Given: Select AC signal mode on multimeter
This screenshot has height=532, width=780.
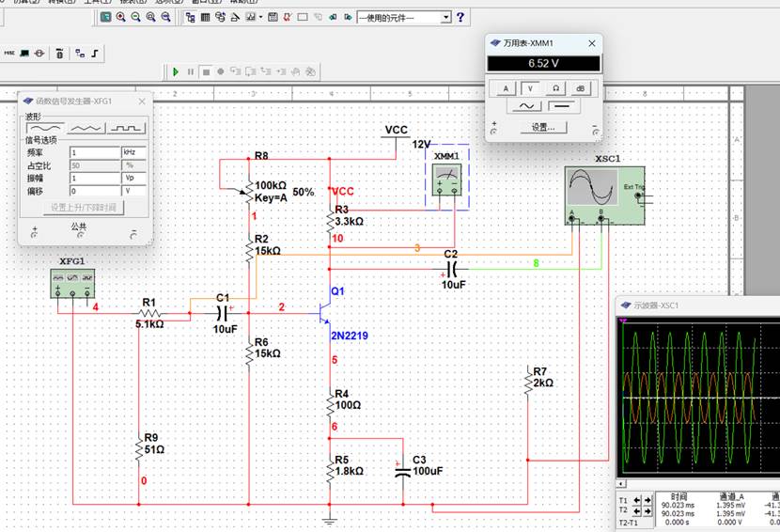Looking at the screenshot, I should [x=526, y=106].
